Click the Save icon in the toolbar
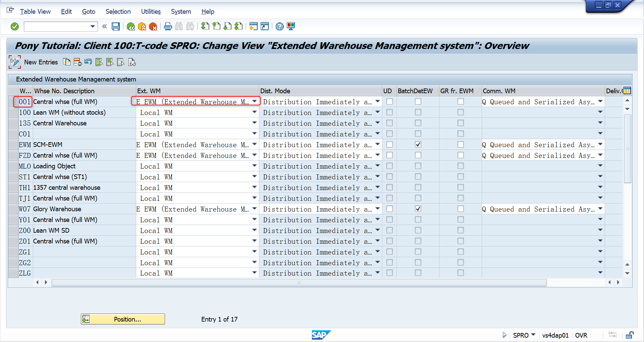Image resolution: width=644 pixels, height=342 pixels. [x=116, y=26]
